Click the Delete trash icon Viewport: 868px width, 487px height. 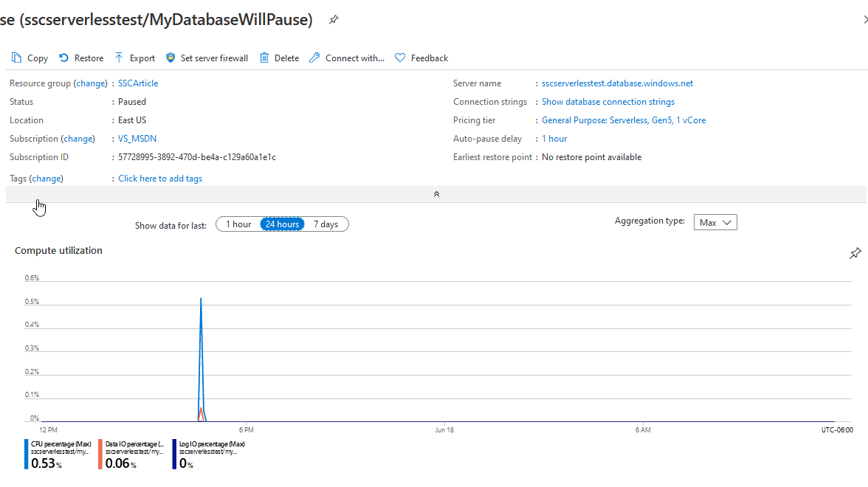pyautogui.click(x=264, y=58)
